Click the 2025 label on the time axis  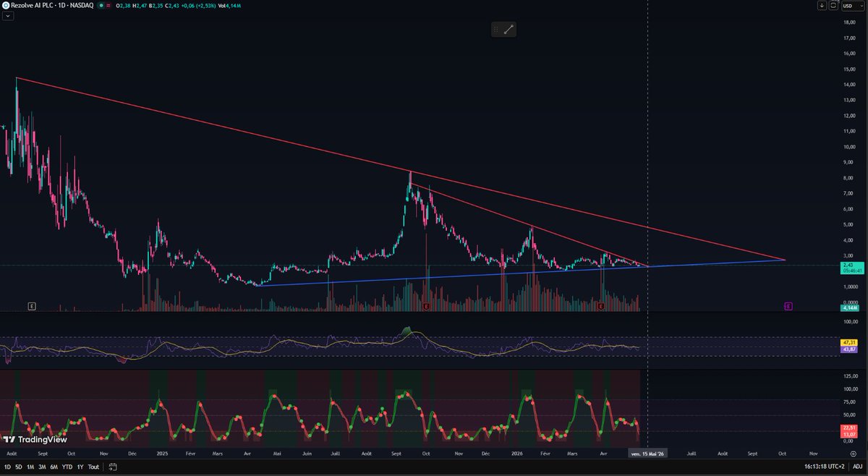pos(162,452)
